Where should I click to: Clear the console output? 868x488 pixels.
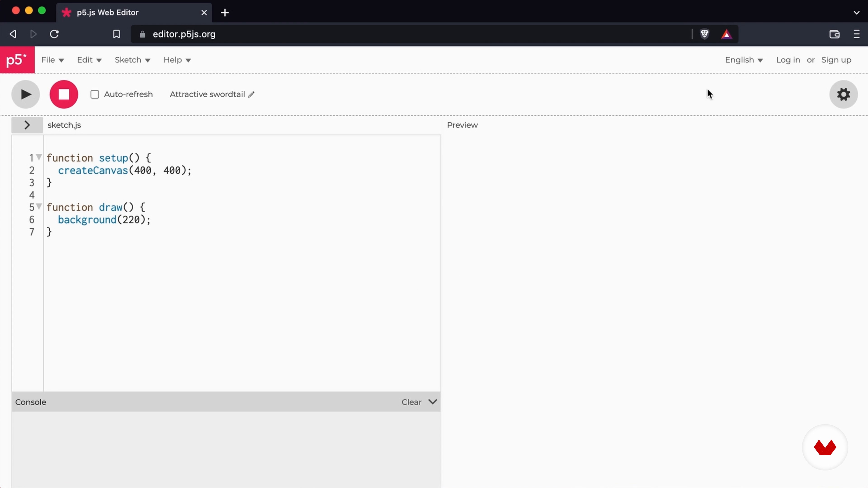pos(411,402)
